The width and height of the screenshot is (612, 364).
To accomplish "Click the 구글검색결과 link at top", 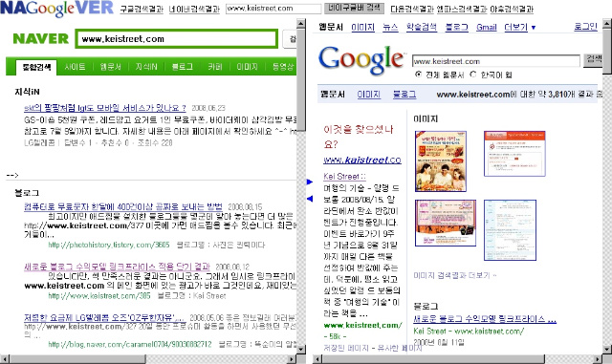I will pyautogui.click(x=142, y=9).
